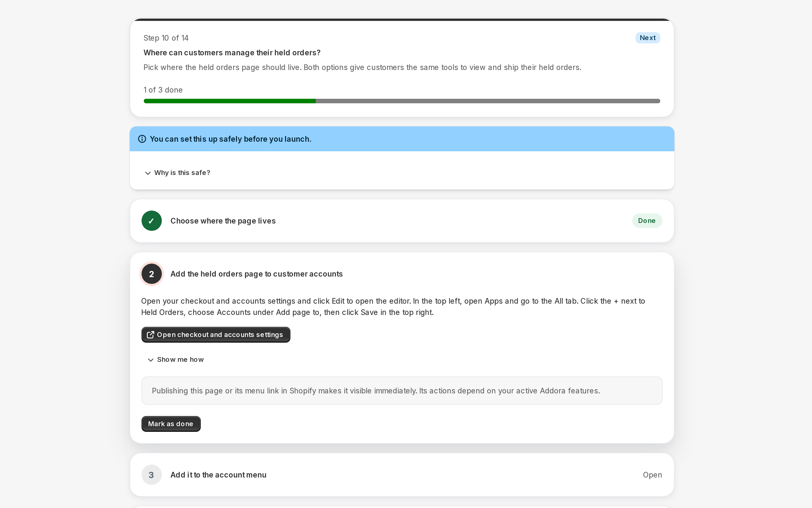Click the green progress bar
Image resolution: width=812 pixels, height=508 pixels.
[402, 101]
